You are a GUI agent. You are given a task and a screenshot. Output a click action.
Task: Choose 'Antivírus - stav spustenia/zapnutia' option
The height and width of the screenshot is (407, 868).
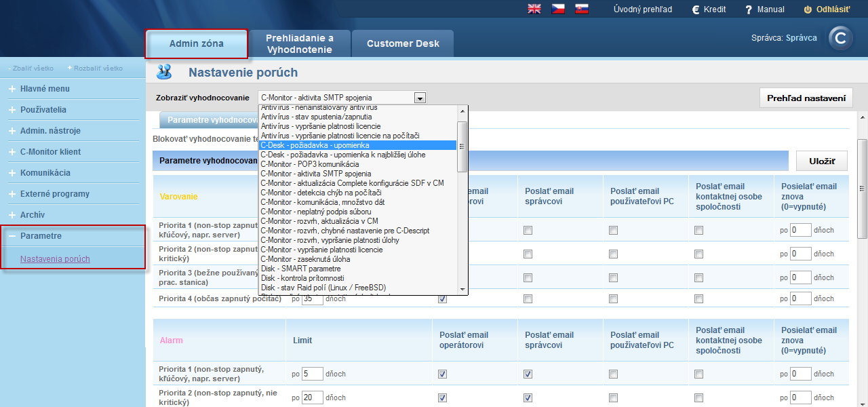357,117
